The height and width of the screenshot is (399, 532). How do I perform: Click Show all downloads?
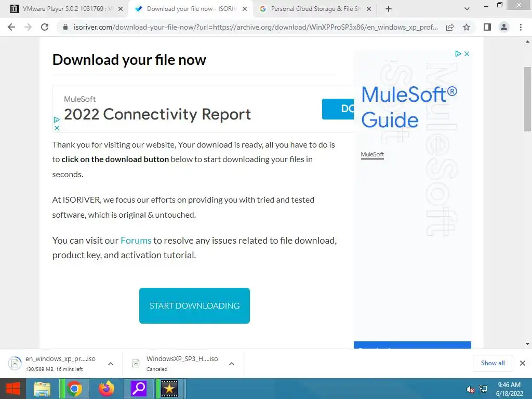pos(493,363)
